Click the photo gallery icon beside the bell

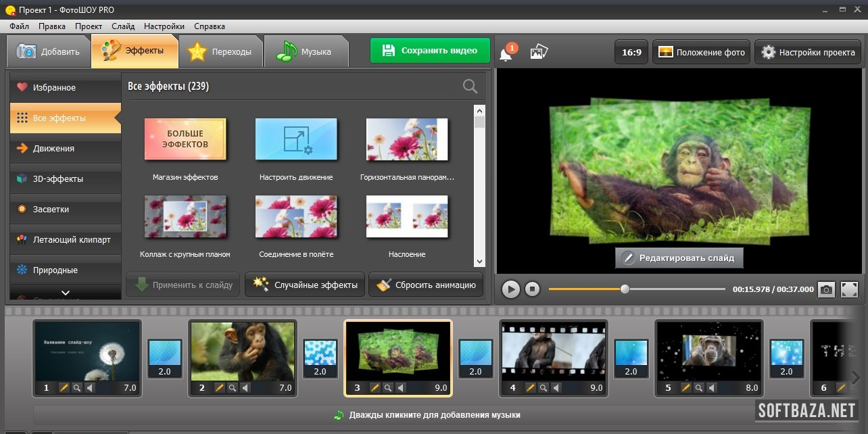point(539,52)
